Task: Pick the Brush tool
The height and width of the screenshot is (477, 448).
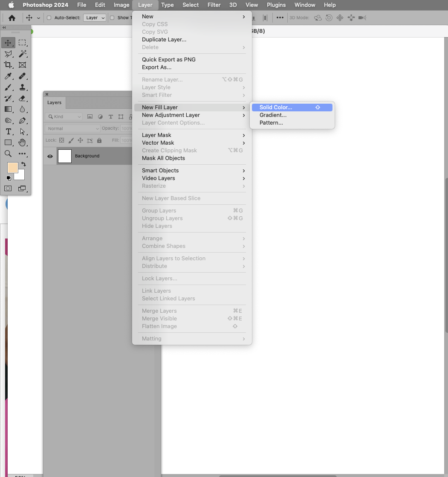Action: (8, 87)
